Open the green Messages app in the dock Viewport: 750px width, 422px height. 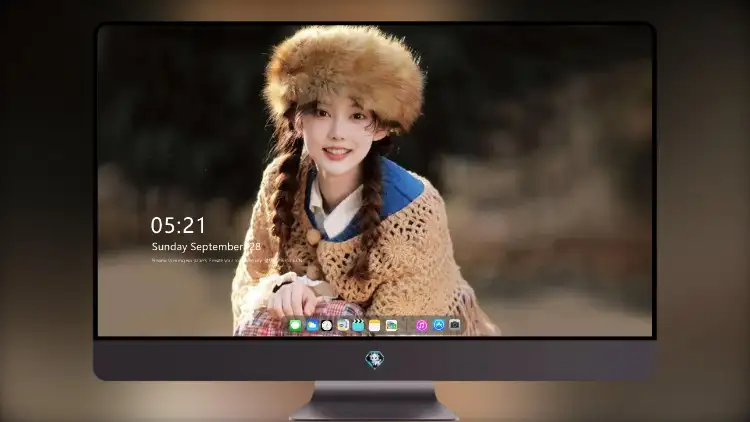pos(296,325)
